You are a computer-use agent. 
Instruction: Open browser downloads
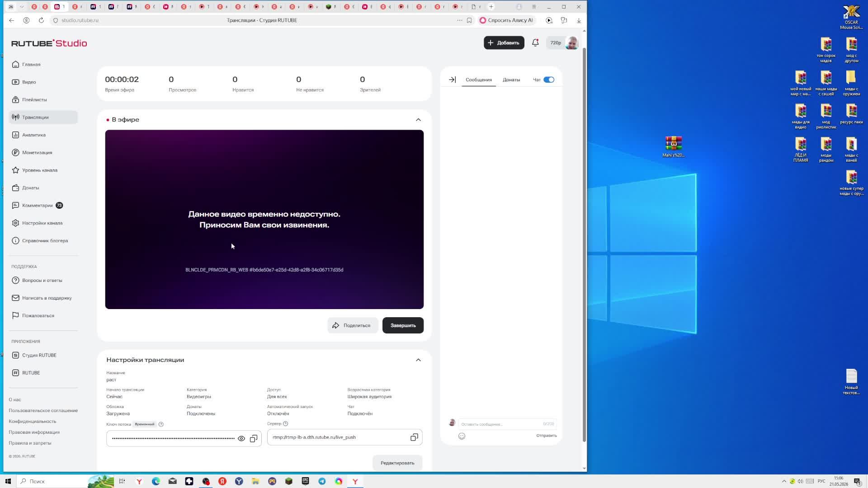tap(579, 20)
